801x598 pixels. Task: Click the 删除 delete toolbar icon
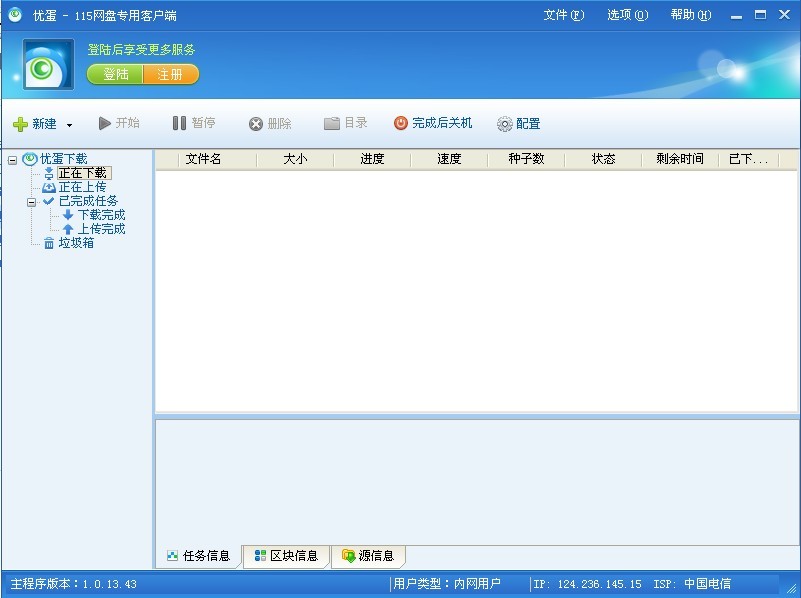click(256, 124)
